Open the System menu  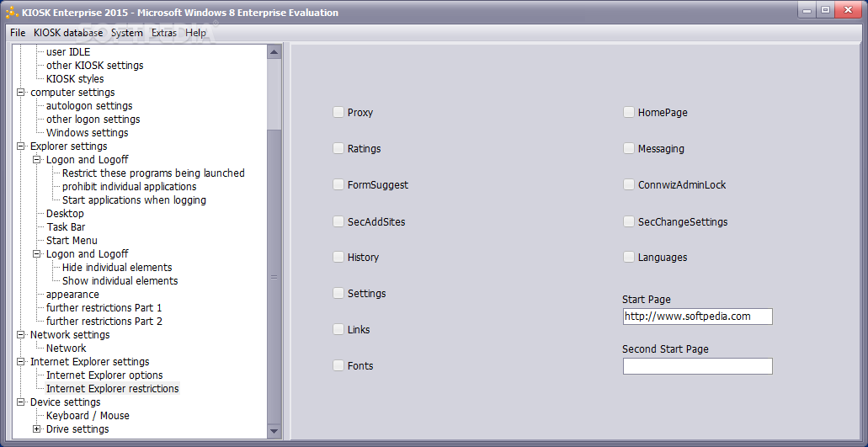127,33
